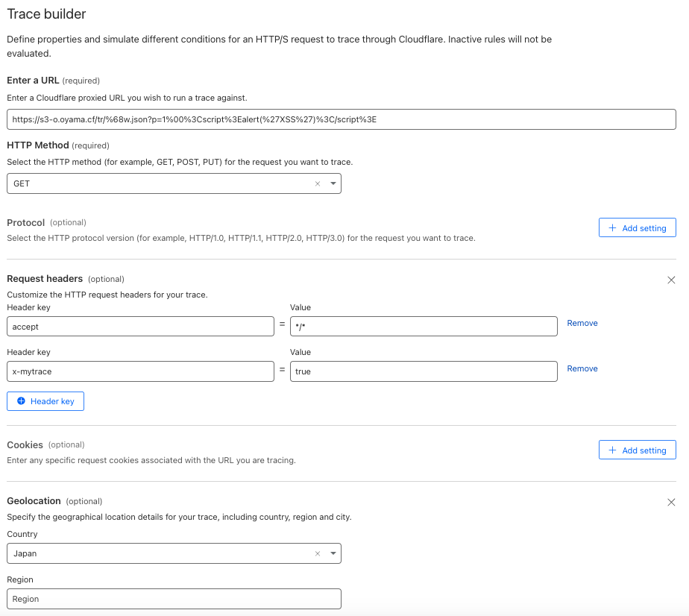Remove the x-mytrace header row
The height and width of the screenshot is (616, 689).
[582, 368]
